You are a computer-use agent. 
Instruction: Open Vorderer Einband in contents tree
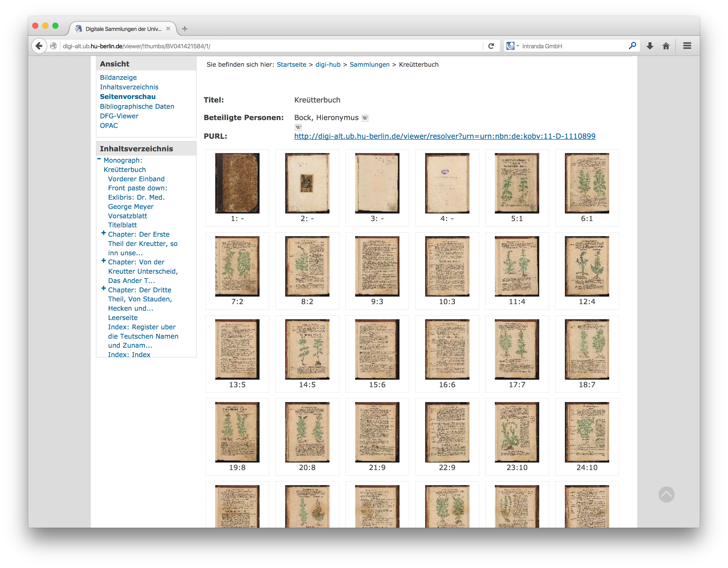[136, 179]
